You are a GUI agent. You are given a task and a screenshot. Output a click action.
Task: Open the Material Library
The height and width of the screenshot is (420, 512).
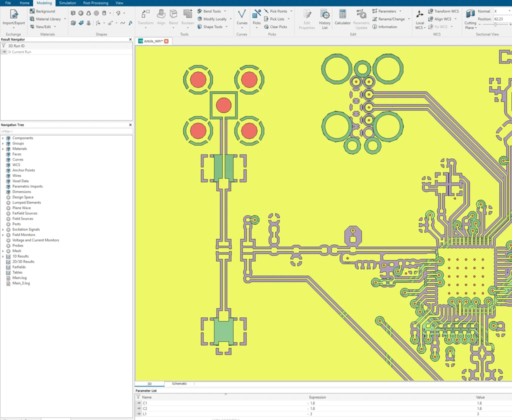(45, 19)
